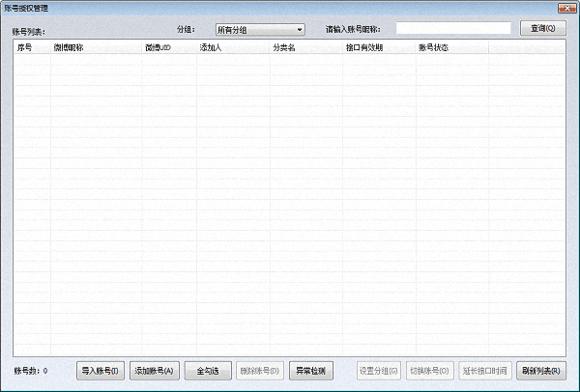Sort by the 添加人 column header
The width and height of the screenshot is (580, 392).
pos(233,47)
